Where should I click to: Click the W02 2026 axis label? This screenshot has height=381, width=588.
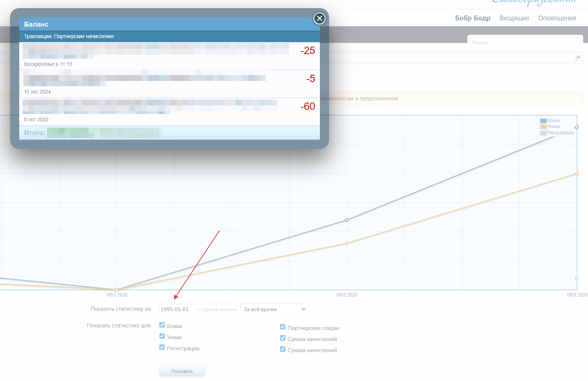347,295
